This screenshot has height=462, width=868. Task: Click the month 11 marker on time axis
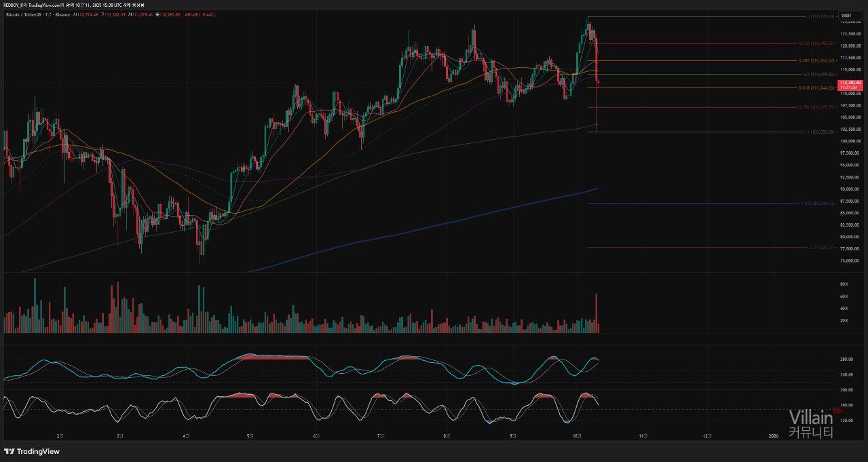(643, 436)
